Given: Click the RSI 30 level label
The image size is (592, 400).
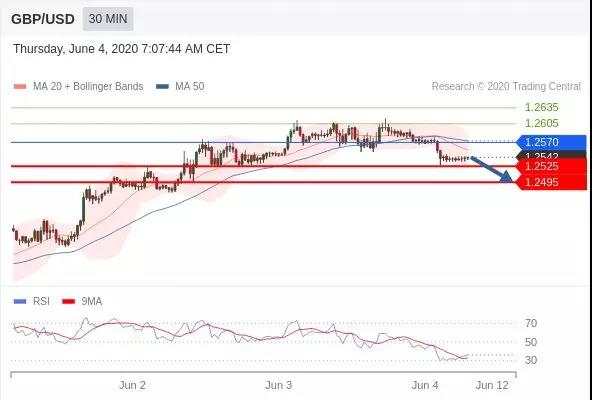Looking at the screenshot, I should (531, 360).
